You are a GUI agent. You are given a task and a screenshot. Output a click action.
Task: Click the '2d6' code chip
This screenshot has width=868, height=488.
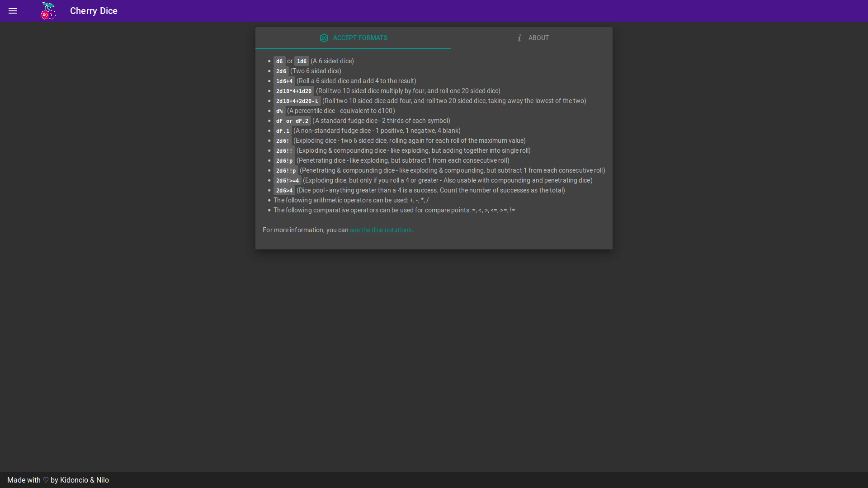point(281,71)
